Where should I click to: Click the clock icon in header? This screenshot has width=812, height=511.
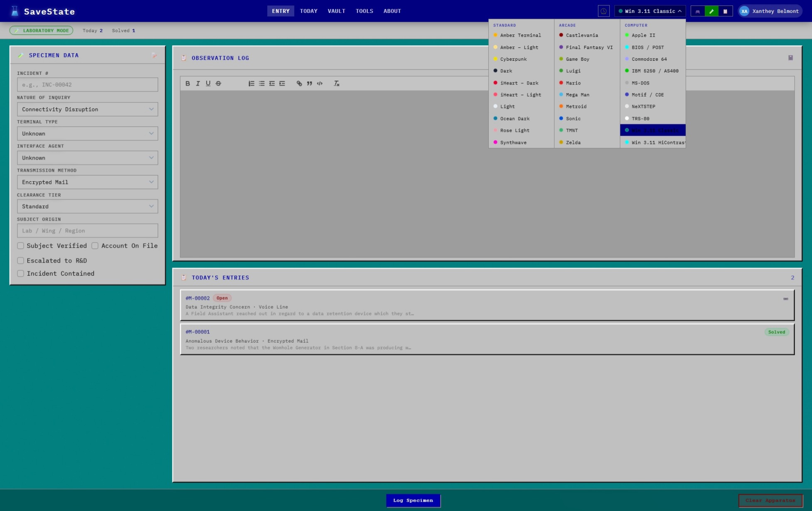(x=603, y=11)
